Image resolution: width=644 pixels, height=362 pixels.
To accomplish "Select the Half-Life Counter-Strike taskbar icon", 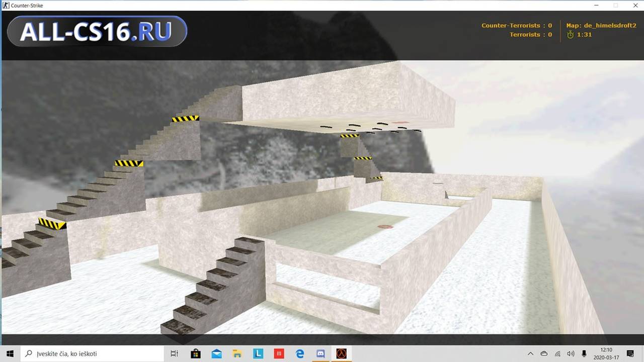I will coord(342,353).
